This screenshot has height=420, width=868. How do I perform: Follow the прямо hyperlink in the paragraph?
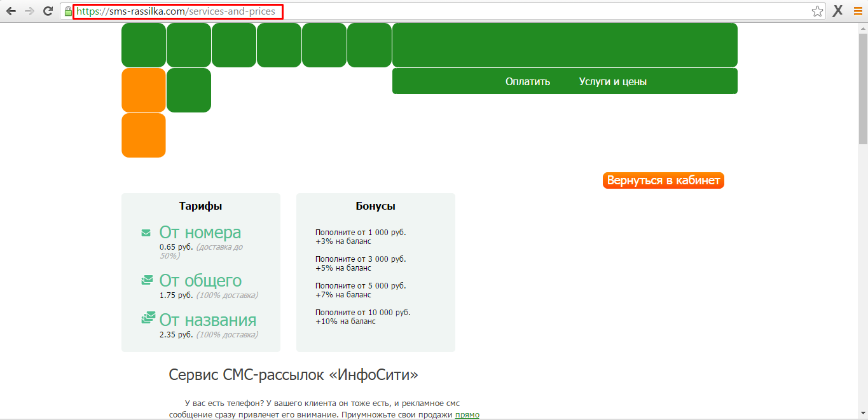click(x=467, y=415)
